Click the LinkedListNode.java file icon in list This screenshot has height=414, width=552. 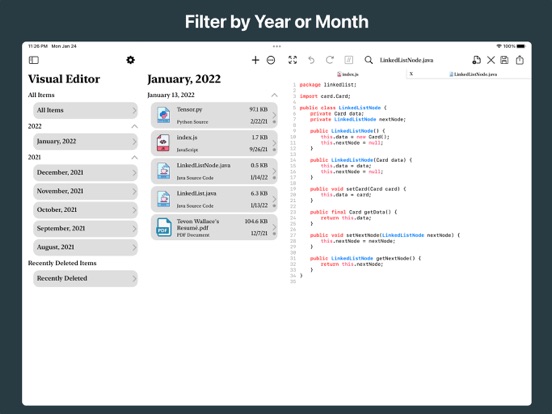click(x=163, y=171)
